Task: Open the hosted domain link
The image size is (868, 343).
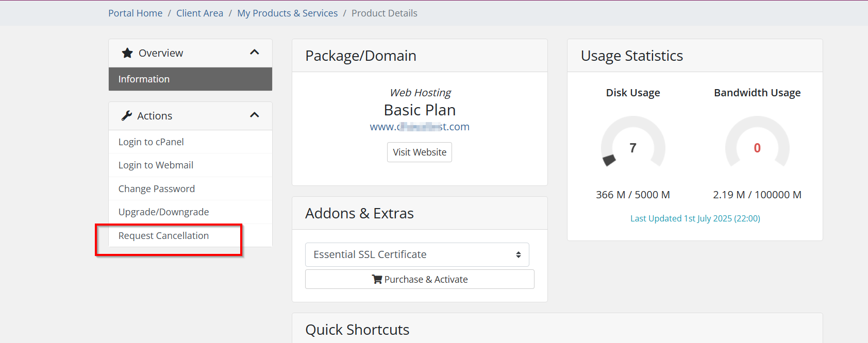Action: (x=420, y=127)
